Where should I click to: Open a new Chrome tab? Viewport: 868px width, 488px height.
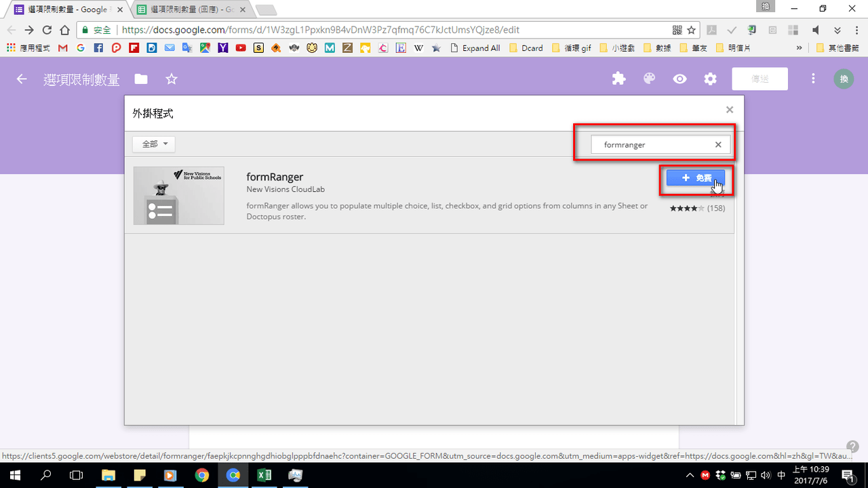coord(266,9)
